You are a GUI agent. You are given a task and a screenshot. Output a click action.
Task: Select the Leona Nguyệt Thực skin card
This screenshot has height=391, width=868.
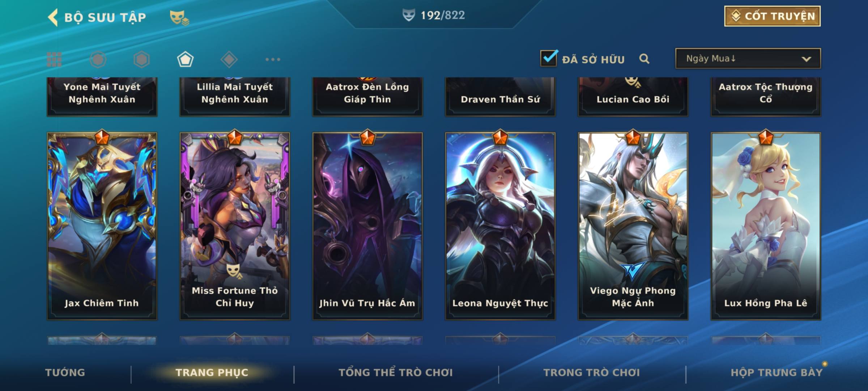[x=500, y=226]
